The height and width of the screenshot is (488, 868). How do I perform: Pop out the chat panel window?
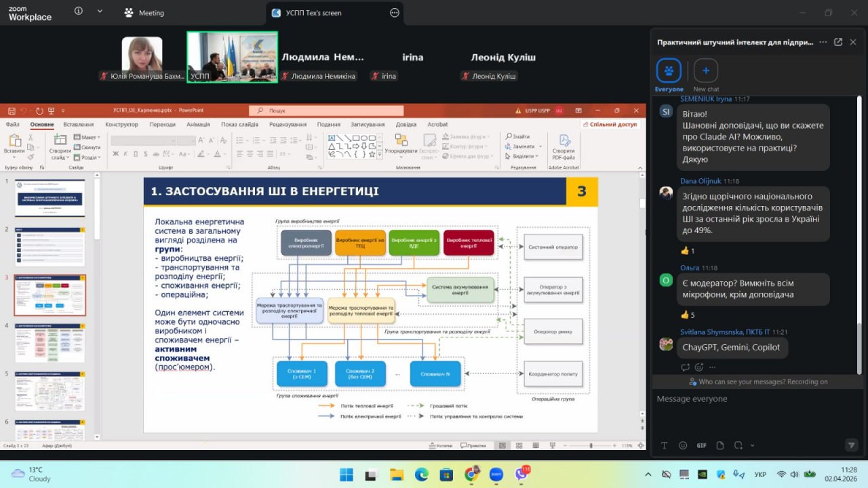838,42
